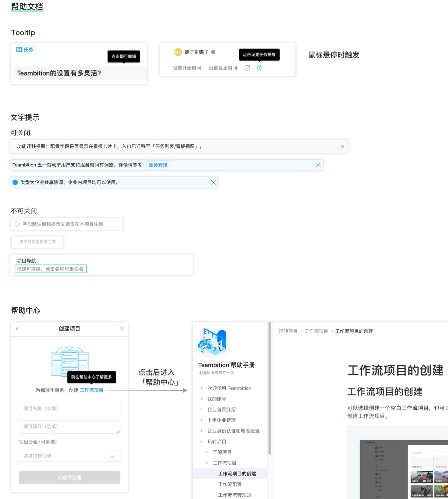Close the 五一劳动节 service notice banner
The width and height of the screenshot is (448, 499).
(318, 165)
